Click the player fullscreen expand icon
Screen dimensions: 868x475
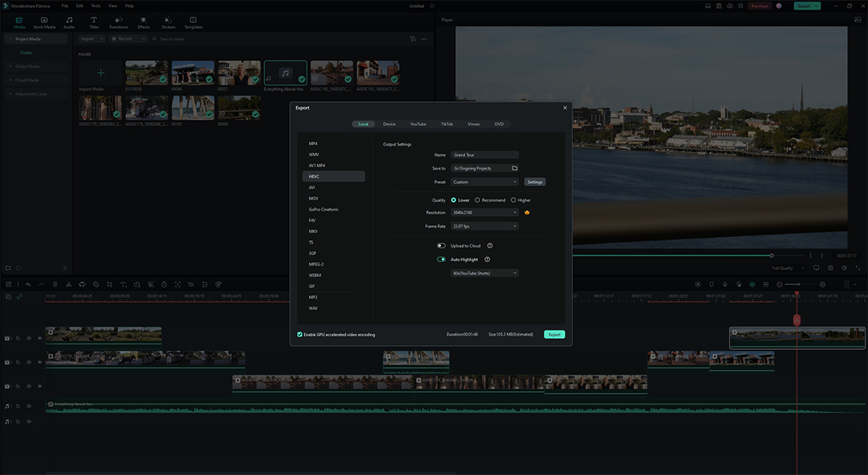click(857, 268)
